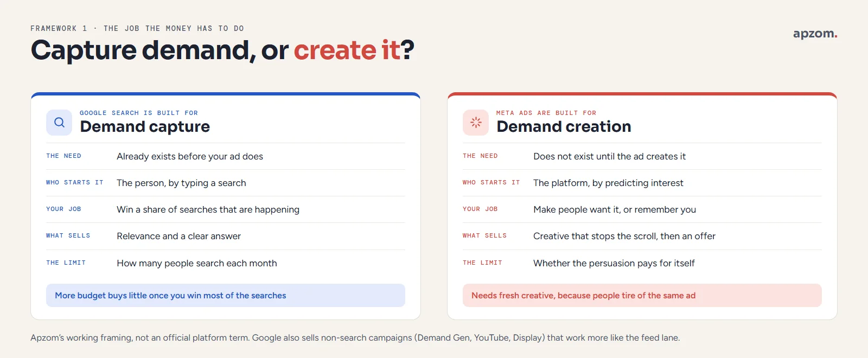Image resolution: width=868 pixels, height=358 pixels.
Task: Click 'WHO STARTS IT' label in Demand creation card
Action: tap(492, 182)
